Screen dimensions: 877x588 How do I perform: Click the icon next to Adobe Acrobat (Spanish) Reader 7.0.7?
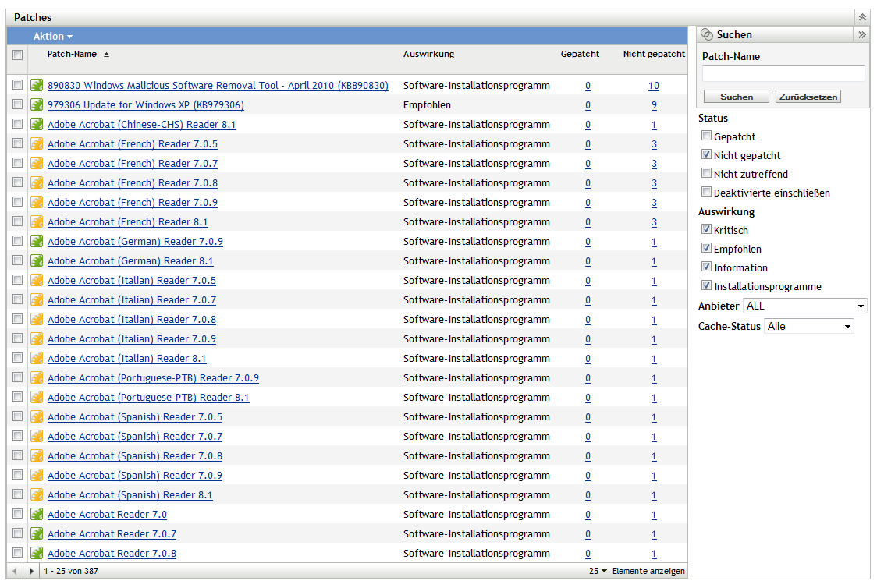(x=37, y=437)
